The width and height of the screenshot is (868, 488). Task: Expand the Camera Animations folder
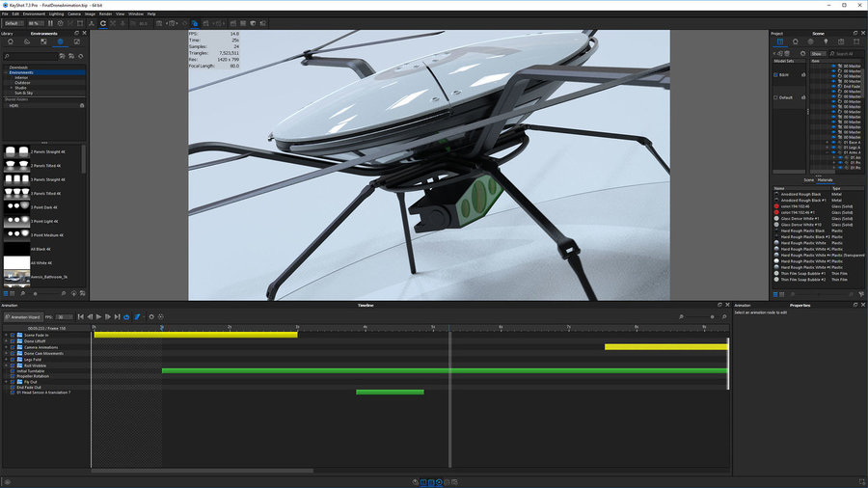point(6,347)
